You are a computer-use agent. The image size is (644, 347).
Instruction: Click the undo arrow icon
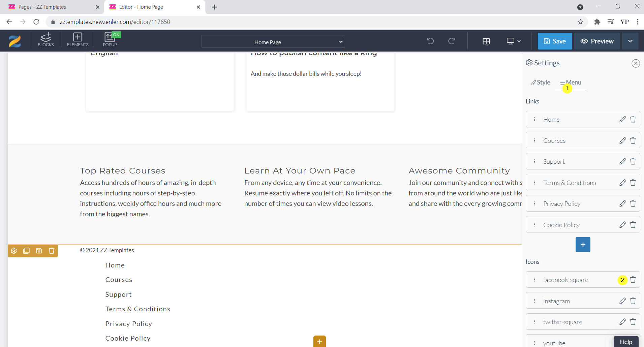tap(430, 41)
